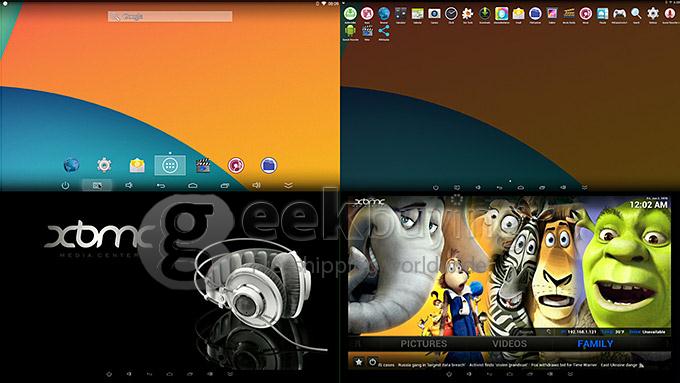Open the Music disc icon on home dock
The width and height of the screenshot is (680, 383).
pyautogui.click(x=236, y=165)
